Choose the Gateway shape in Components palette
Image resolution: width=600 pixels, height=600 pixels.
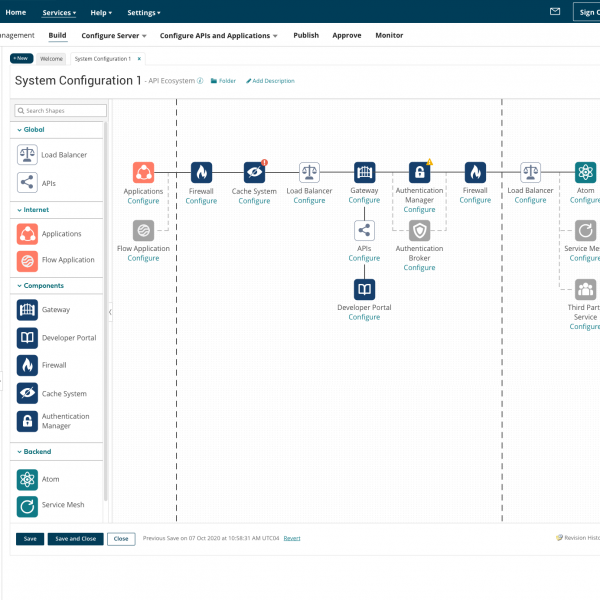27,310
